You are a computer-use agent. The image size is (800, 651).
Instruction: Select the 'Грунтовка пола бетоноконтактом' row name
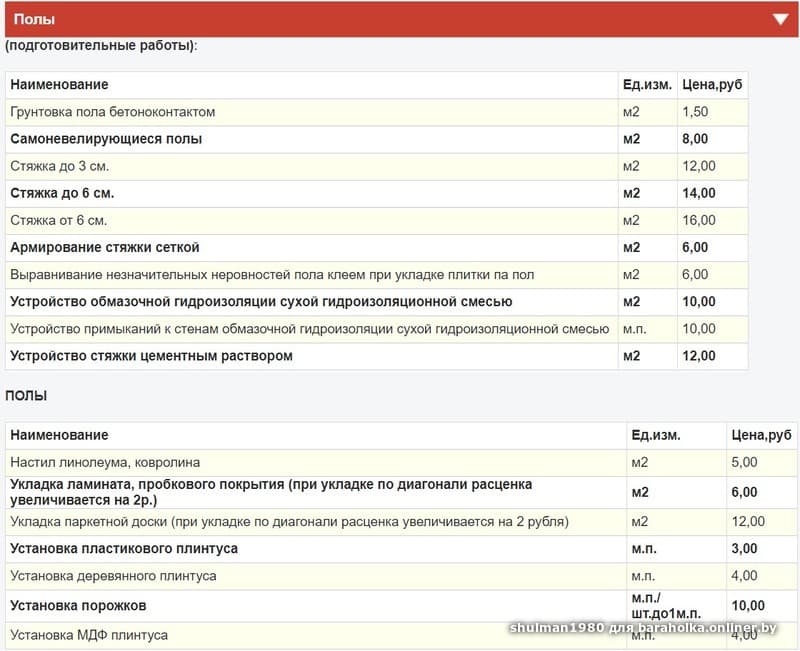pyautogui.click(x=113, y=112)
